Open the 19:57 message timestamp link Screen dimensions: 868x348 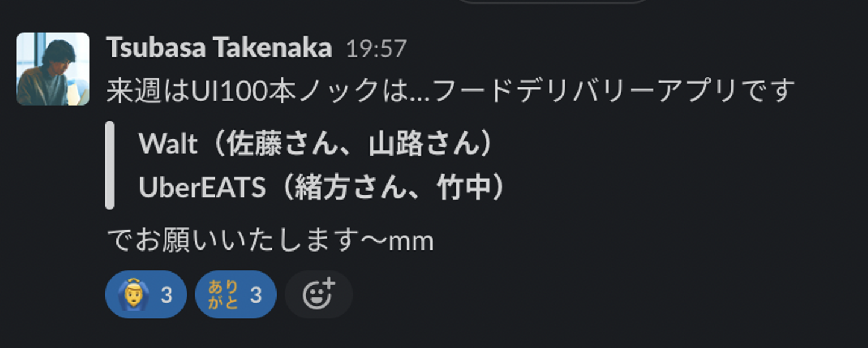376,49
